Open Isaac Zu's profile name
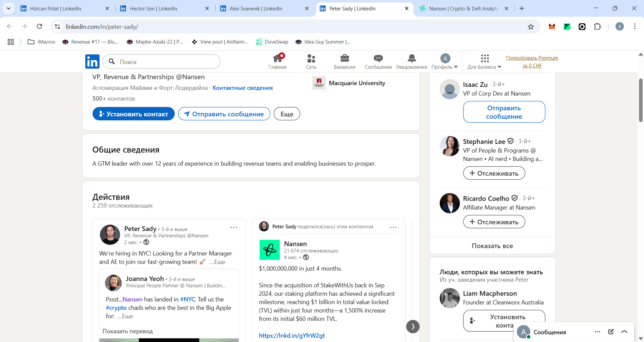 pyautogui.click(x=475, y=84)
